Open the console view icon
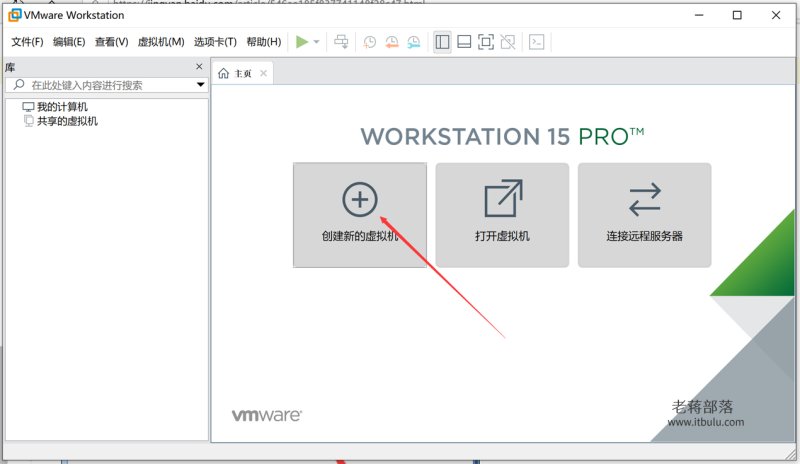800x464 pixels. click(536, 42)
